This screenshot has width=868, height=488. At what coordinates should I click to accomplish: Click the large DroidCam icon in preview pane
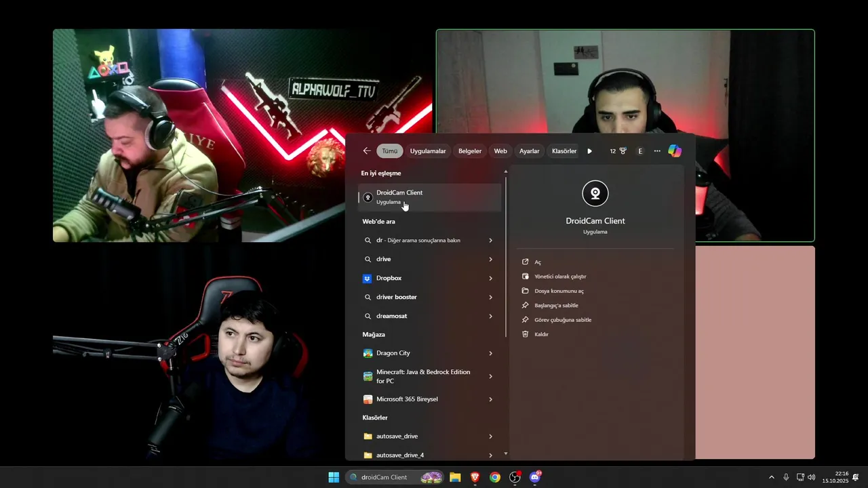pyautogui.click(x=595, y=194)
